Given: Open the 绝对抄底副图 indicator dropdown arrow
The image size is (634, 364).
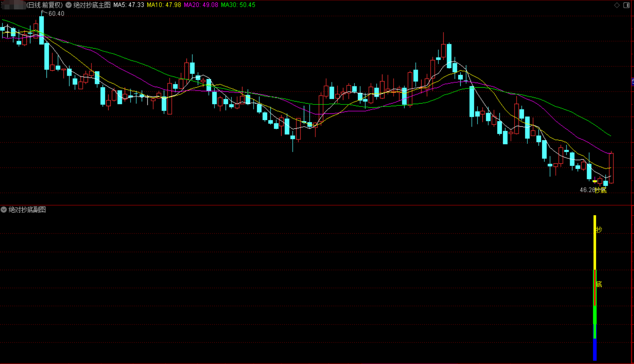Looking at the screenshot, I should [x=4, y=210].
